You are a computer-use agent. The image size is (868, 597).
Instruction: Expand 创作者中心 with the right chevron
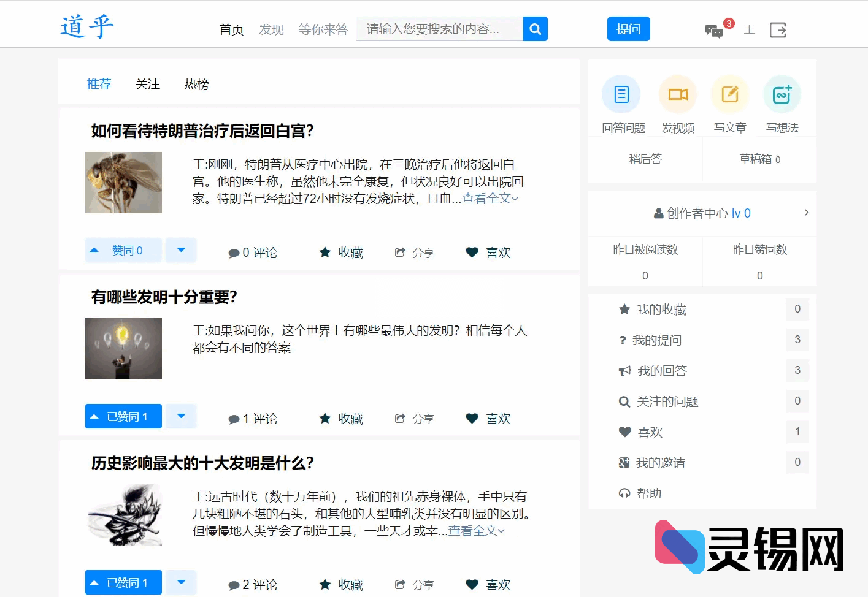[x=806, y=213]
